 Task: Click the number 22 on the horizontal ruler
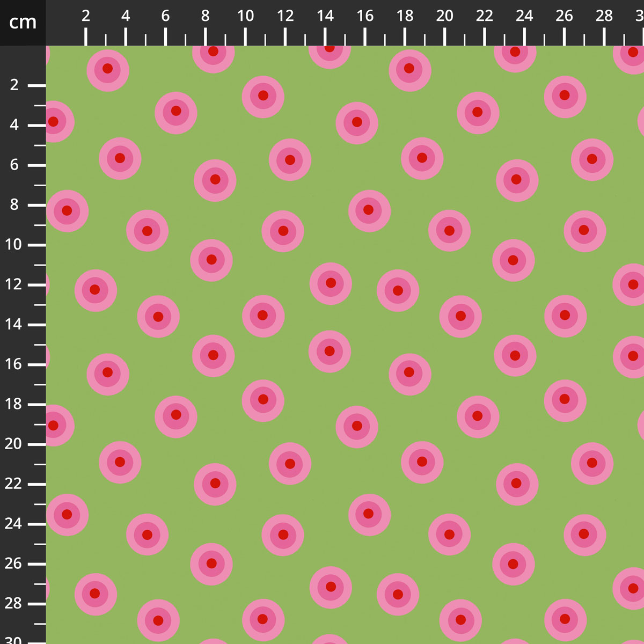coord(484,14)
